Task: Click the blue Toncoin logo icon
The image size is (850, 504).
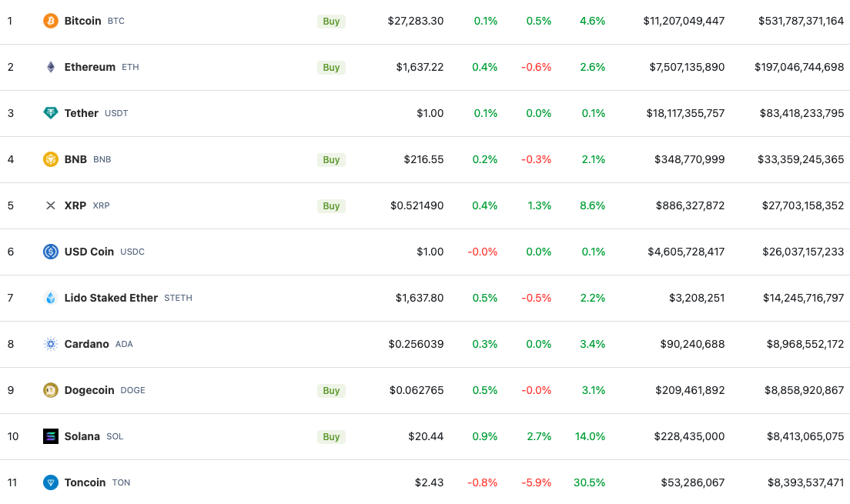Action: [x=50, y=482]
